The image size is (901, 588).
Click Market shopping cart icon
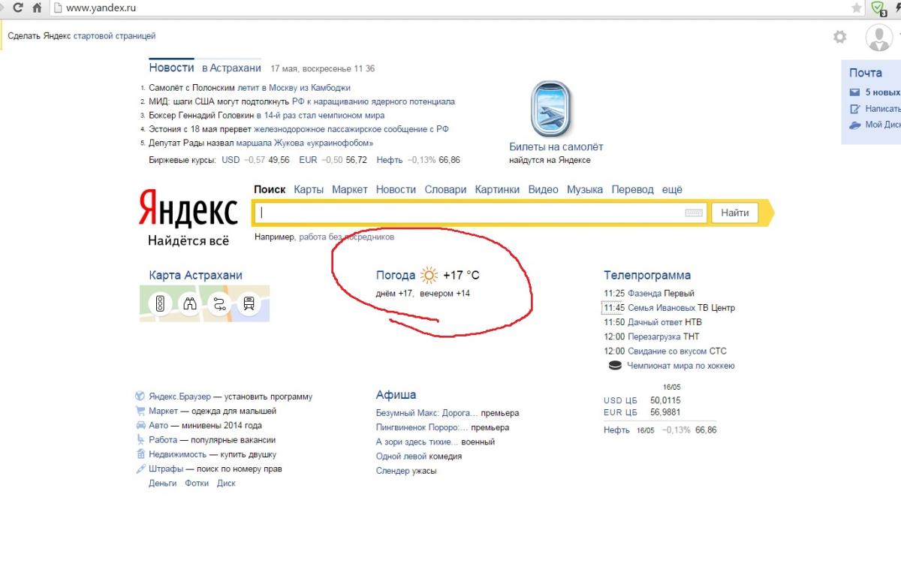click(140, 411)
